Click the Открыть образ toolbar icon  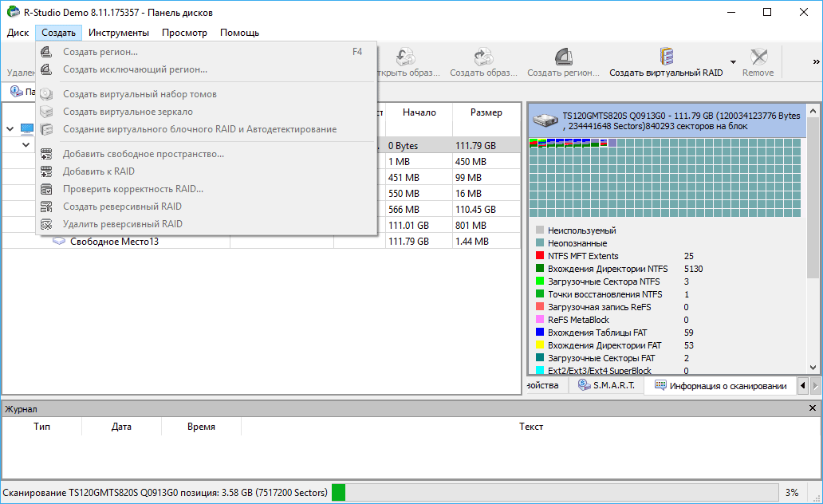pyautogui.click(x=406, y=57)
